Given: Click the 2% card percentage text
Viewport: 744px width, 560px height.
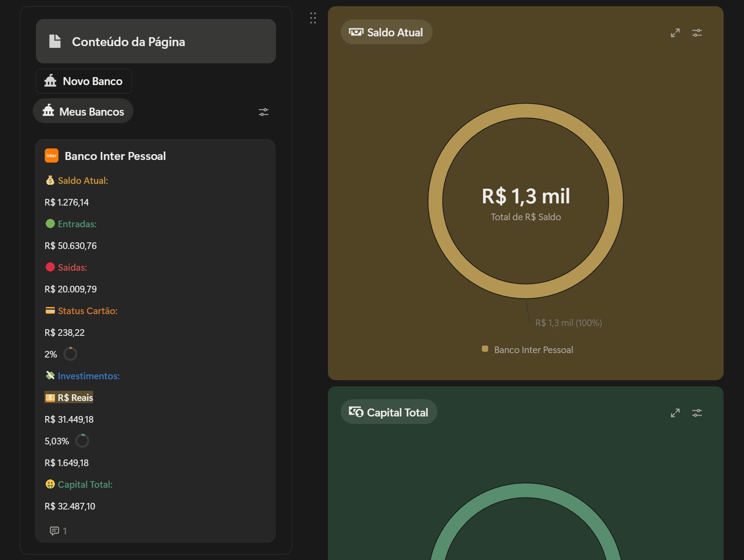Looking at the screenshot, I should (51, 354).
